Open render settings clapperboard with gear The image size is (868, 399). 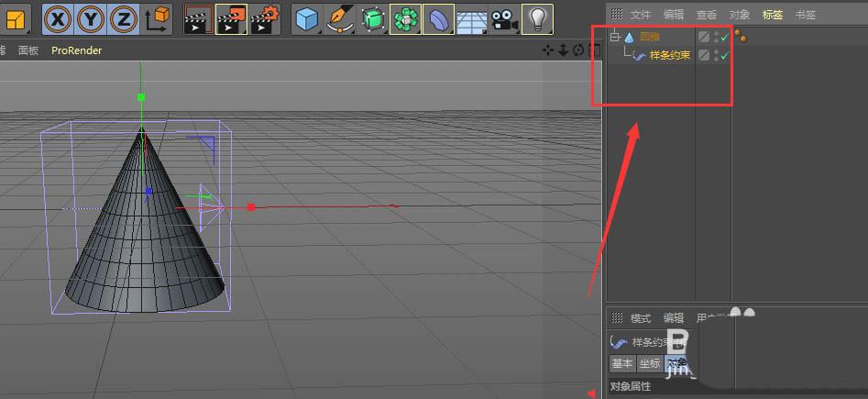[x=264, y=19]
